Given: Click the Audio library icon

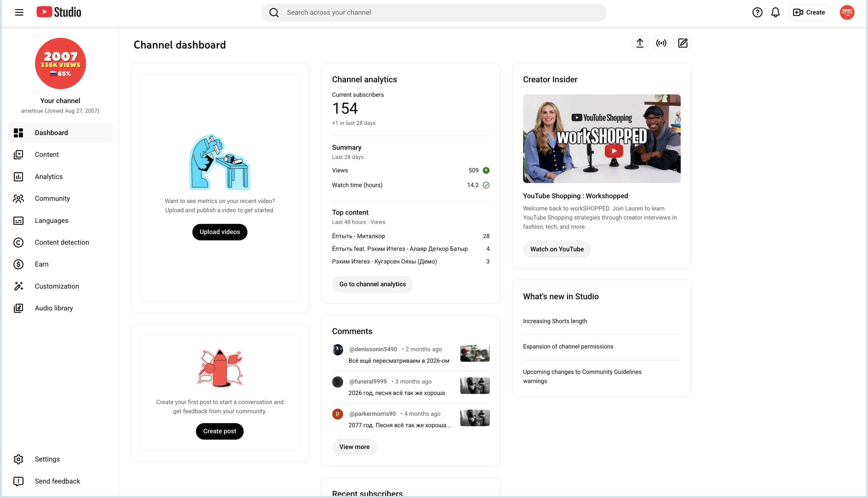Looking at the screenshot, I should click(19, 308).
